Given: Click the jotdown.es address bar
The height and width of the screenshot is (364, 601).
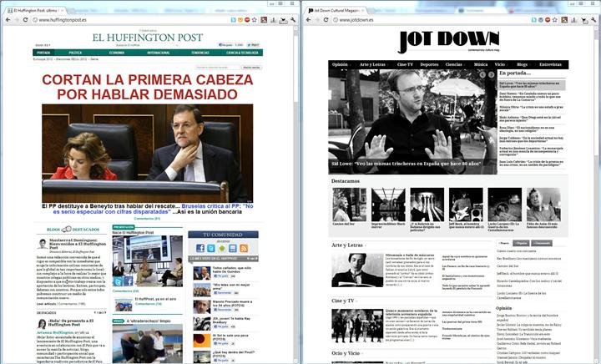Looking at the screenshot, I should click(x=431, y=20).
